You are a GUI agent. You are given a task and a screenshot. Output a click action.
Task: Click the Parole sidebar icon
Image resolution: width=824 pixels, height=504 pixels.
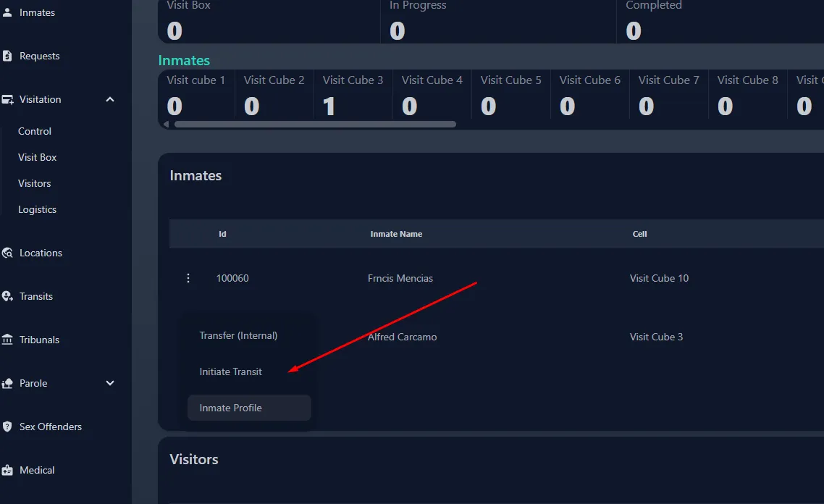pos(7,383)
